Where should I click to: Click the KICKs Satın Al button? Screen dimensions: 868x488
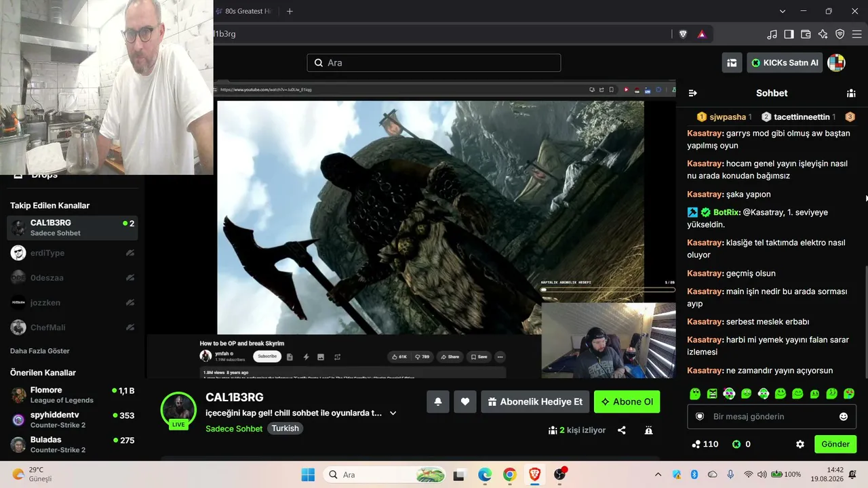tap(785, 62)
